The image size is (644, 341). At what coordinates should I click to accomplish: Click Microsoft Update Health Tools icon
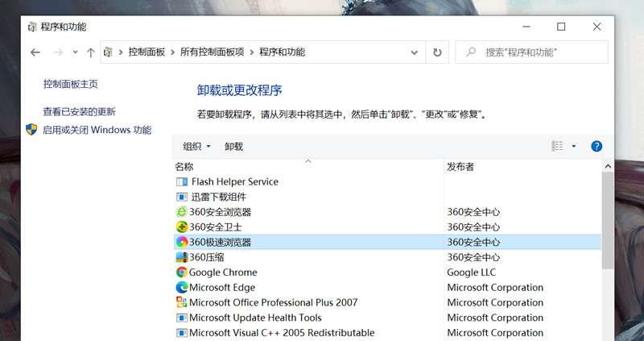(182, 318)
